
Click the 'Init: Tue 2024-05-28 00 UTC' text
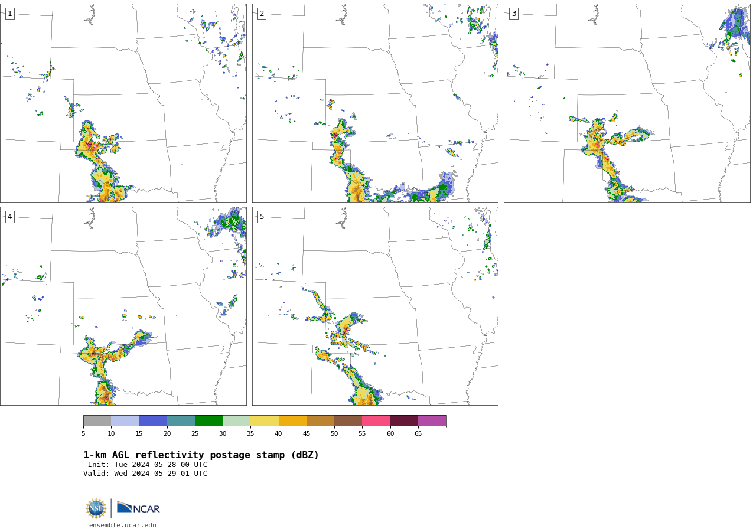[x=148, y=465]
